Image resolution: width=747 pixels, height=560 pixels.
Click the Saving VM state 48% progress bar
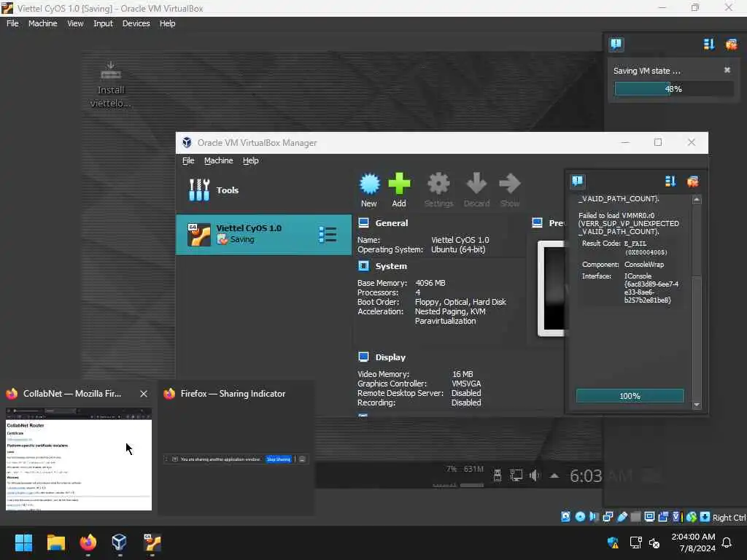pos(673,88)
